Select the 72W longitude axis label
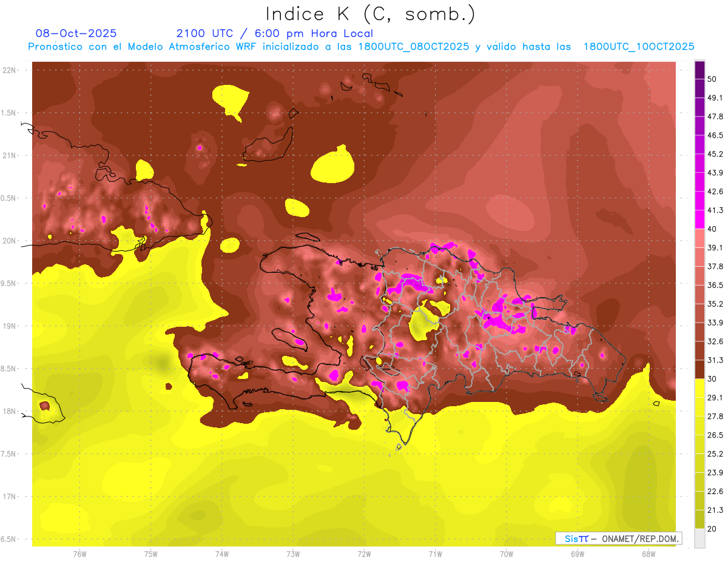Image resolution: width=728 pixels, height=562 pixels. 364,554
